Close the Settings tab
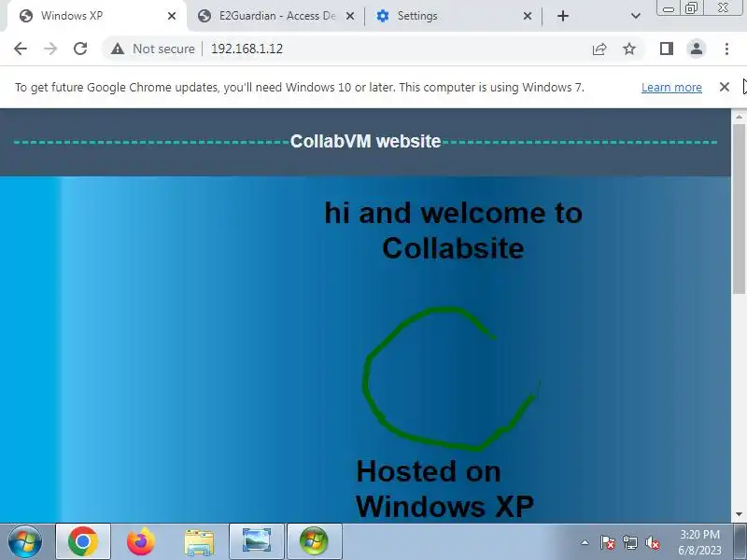The height and width of the screenshot is (560, 747). coord(528,16)
